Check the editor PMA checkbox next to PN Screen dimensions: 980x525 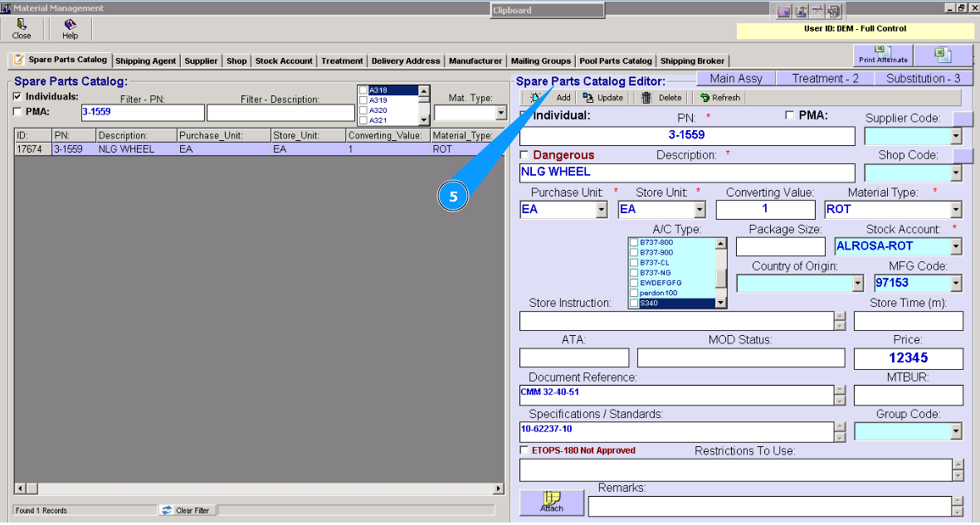789,115
